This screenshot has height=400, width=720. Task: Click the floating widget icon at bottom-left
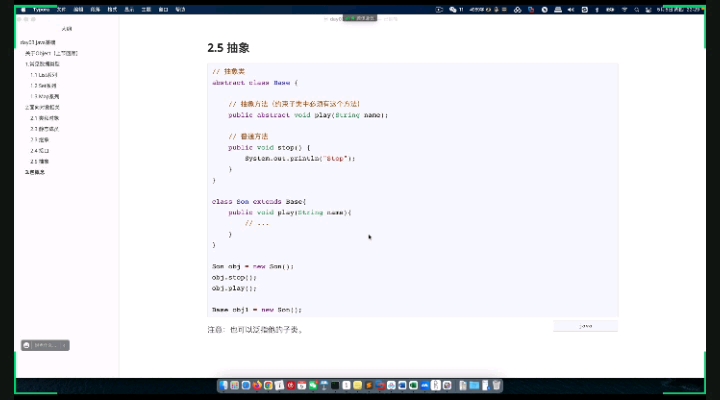27,345
